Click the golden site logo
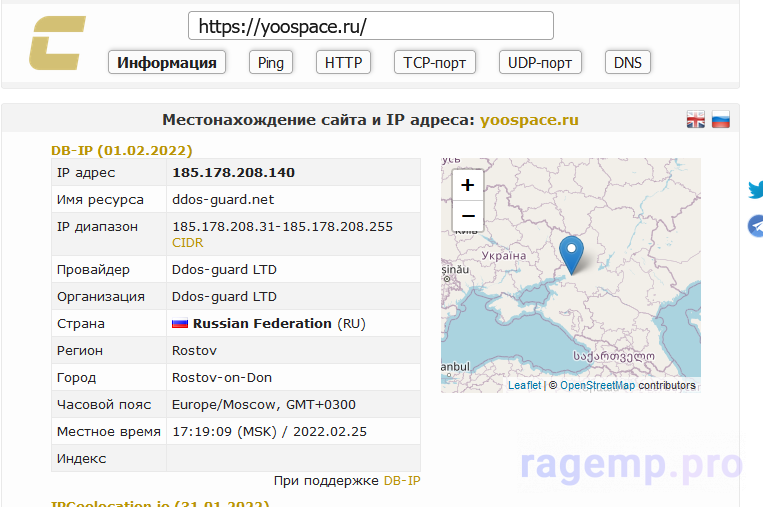 [x=57, y=43]
